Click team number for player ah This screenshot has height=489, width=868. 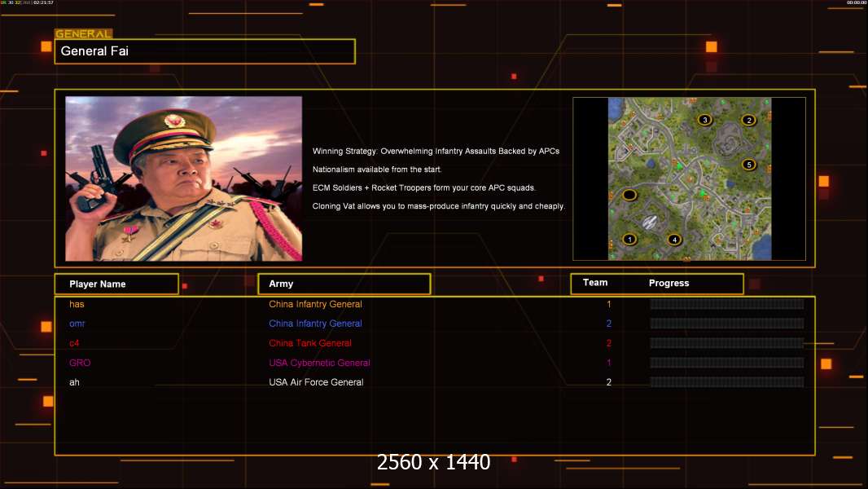click(608, 382)
